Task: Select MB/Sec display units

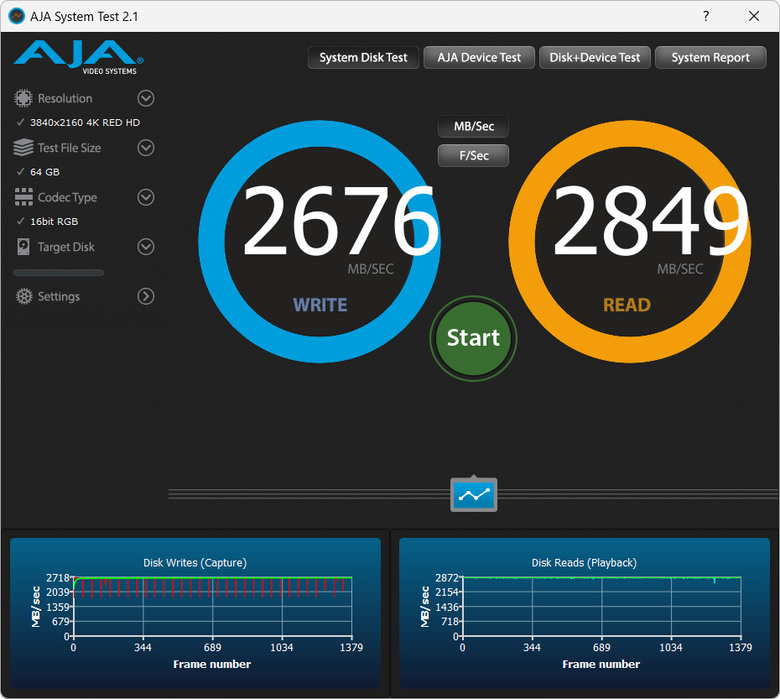Action: [474, 126]
